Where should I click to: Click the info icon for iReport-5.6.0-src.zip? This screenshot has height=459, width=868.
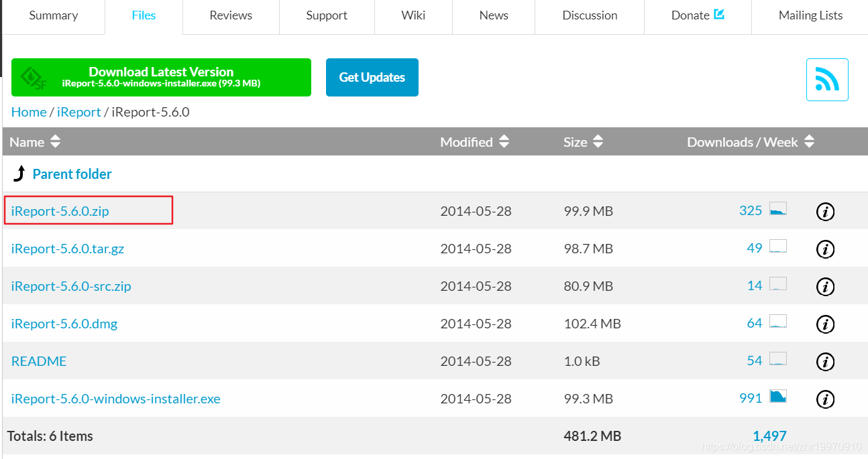(x=825, y=287)
